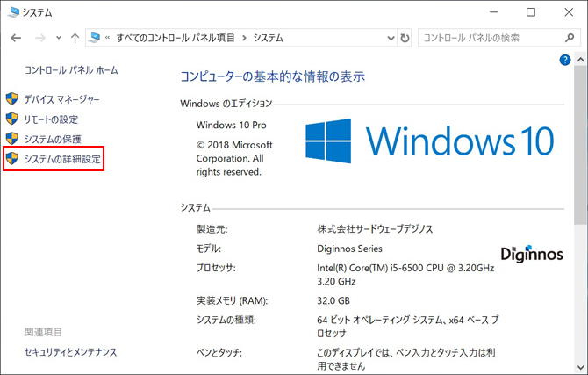
Task: Click すべてのコントロール パネル項目 breadcrumb
Action: 176,38
